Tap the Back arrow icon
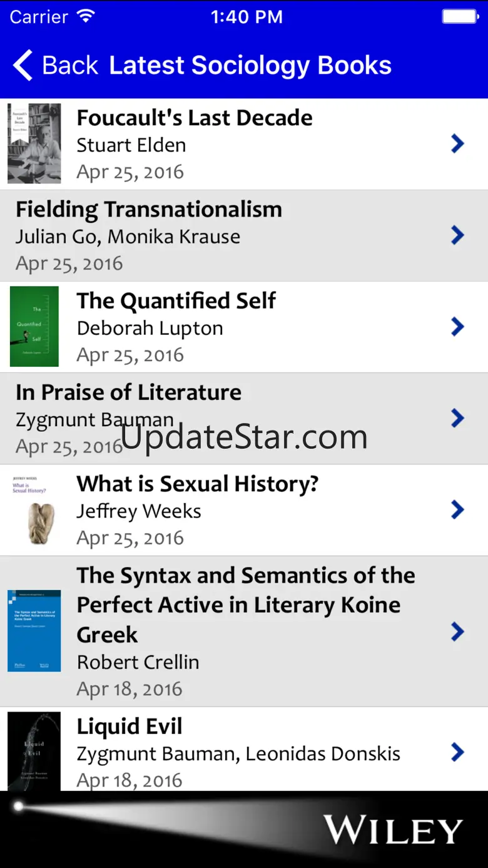 (x=23, y=66)
